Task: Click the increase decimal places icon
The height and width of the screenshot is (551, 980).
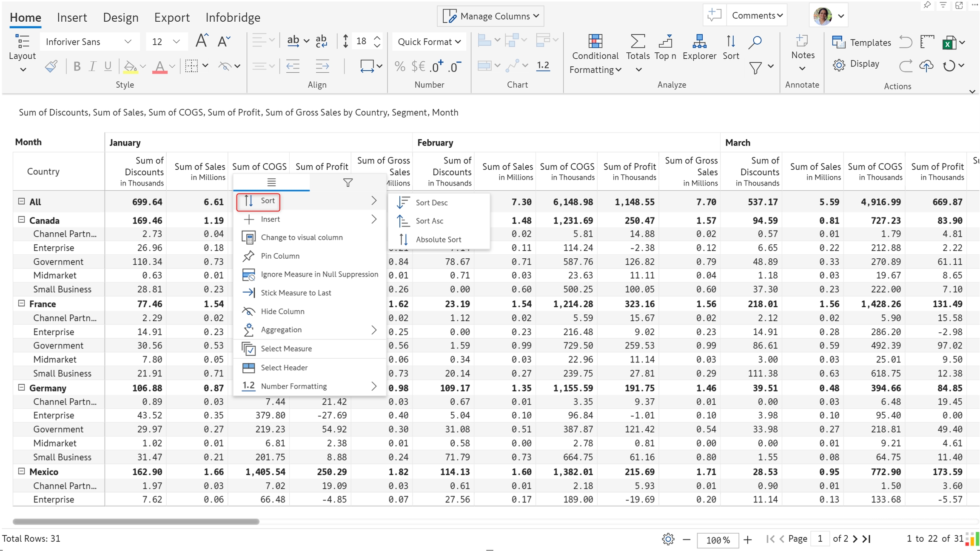Action: coord(436,66)
